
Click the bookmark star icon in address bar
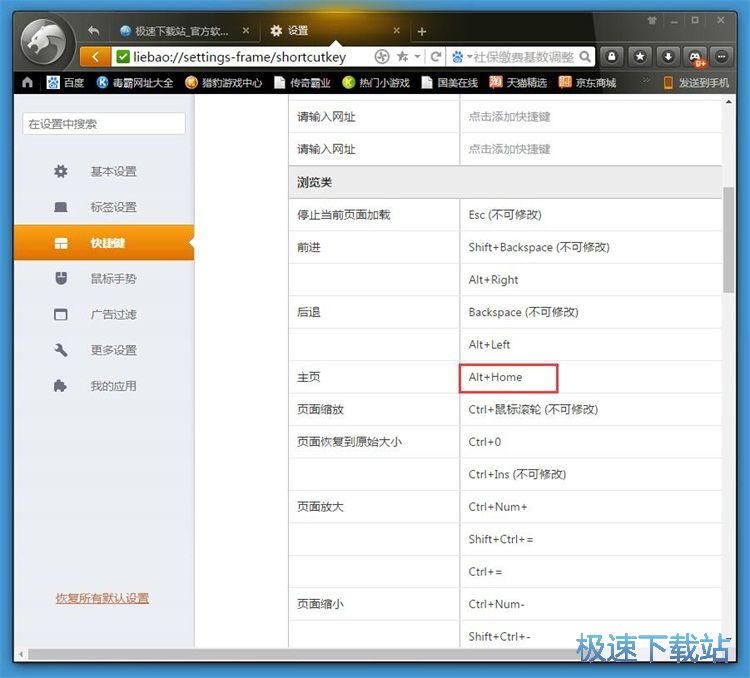click(x=403, y=56)
